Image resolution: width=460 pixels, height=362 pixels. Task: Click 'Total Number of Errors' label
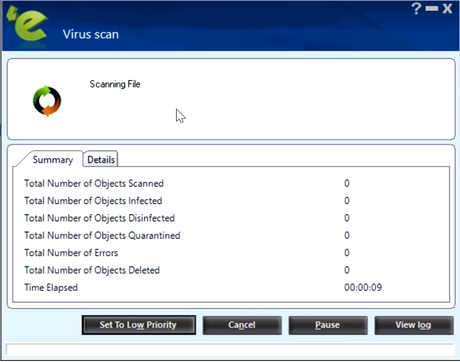[x=71, y=253]
